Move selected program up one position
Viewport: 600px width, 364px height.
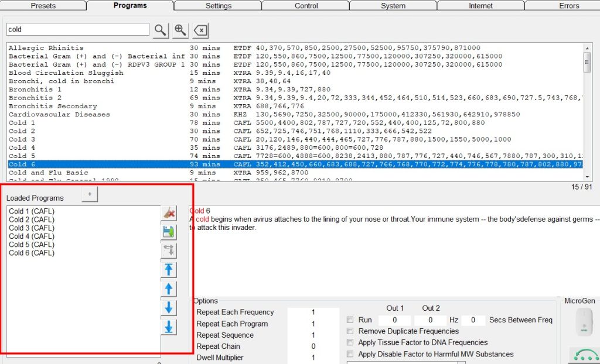coord(169,289)
